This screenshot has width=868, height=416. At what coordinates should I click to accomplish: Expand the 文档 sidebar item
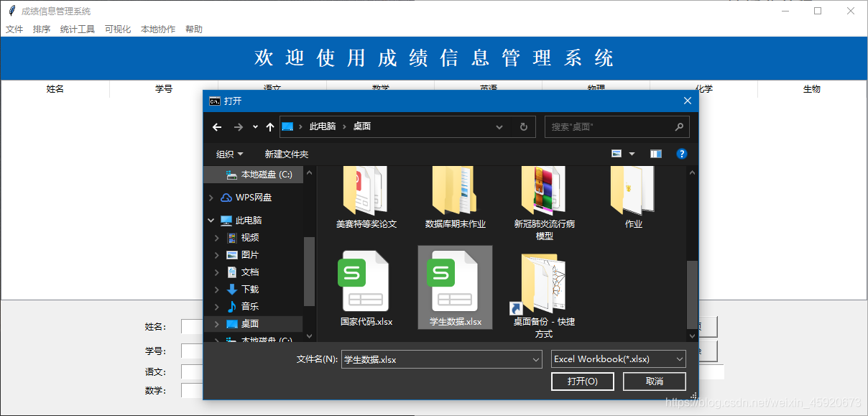tap(218, 272)
